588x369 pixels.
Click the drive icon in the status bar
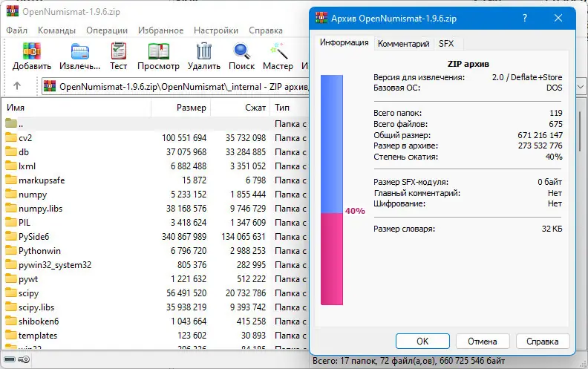(x=10, y=359)
